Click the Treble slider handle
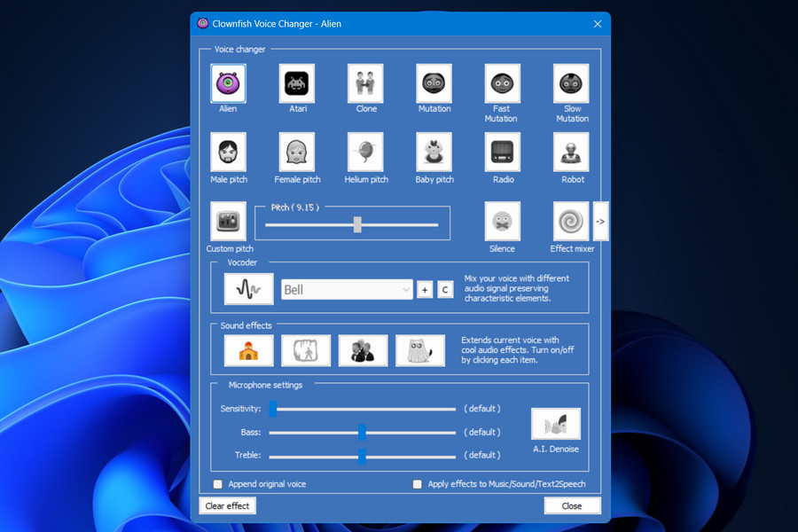This screenshot has height=532, width=798. (x=362, y=456)
